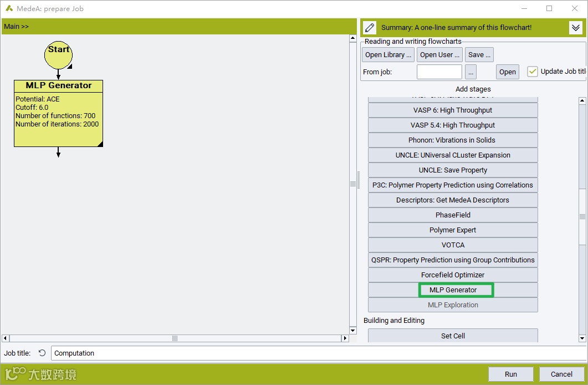This screenshot has height=385, width=588.
Task: Add the MLP Generator stage
Action: (x=453, y=290)
